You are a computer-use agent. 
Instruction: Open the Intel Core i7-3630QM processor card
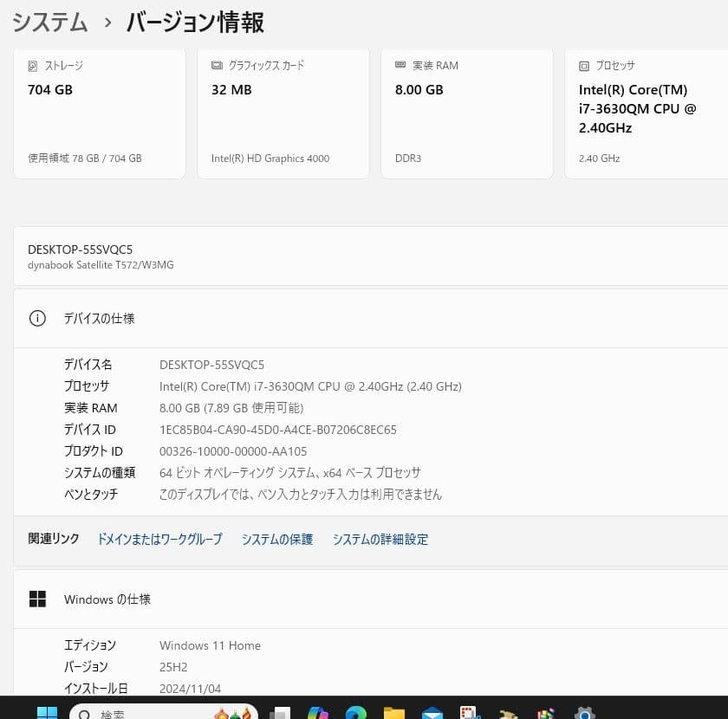(x=647, y=113)
